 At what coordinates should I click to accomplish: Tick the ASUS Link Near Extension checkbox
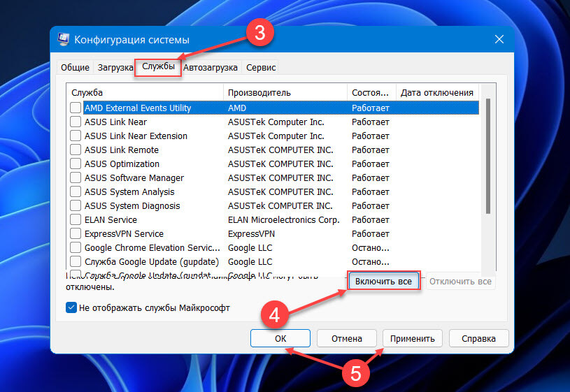76,136
